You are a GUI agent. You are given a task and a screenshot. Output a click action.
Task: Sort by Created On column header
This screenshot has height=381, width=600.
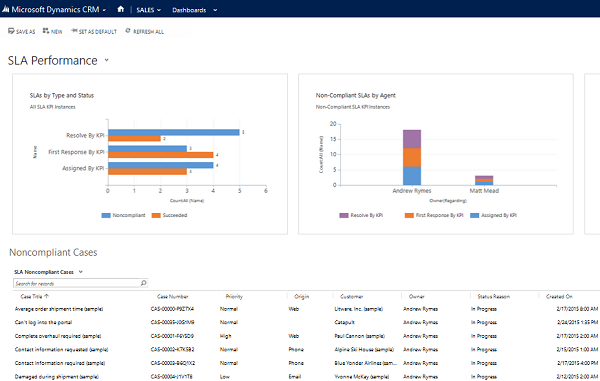point(559,296)
